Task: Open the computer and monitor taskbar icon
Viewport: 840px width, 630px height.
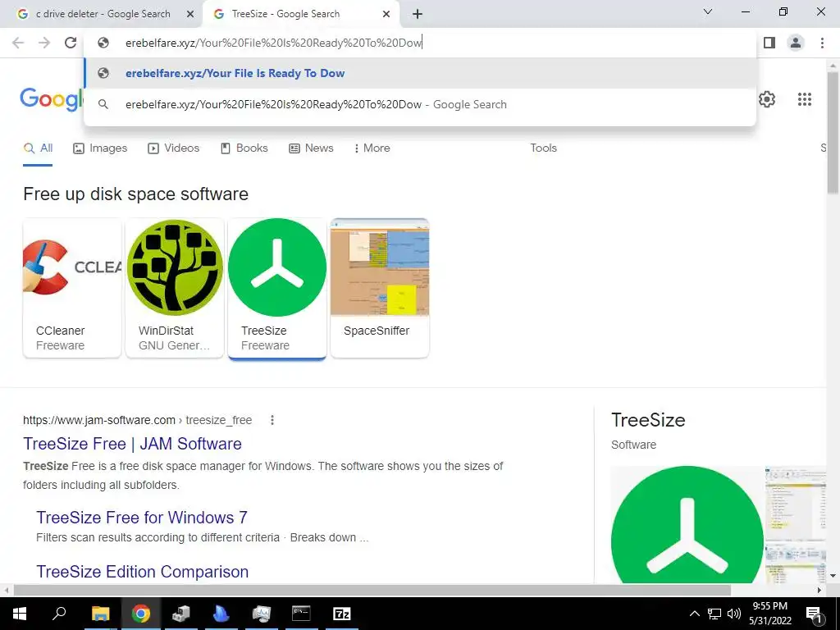Action: (x=181, y=614)
